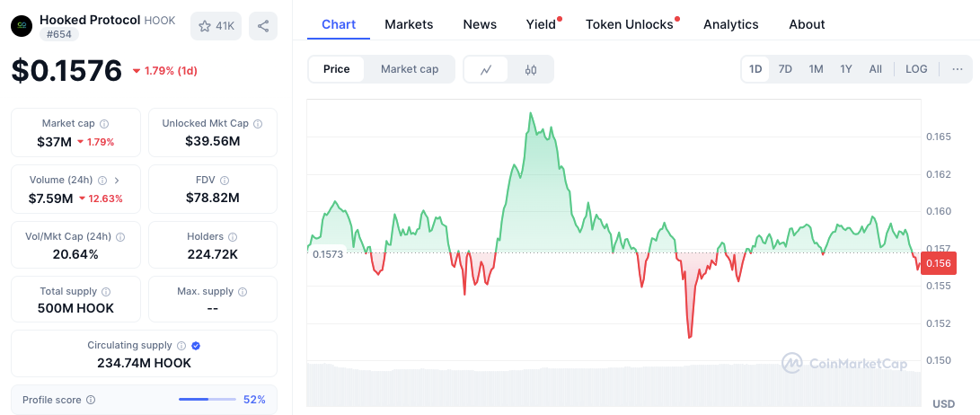This screenshot has height=415, width=980.
Task: Click the share icon button
Action: 263,26
